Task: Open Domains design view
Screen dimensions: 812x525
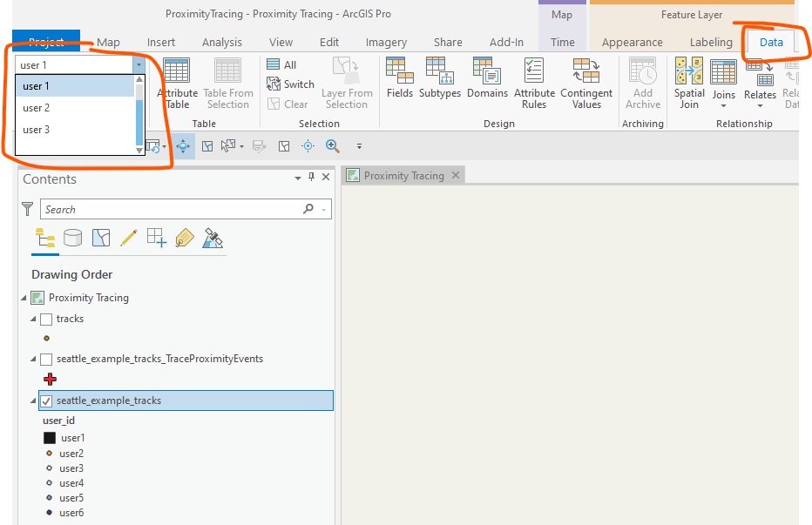Action: click(x=487, y=78)
